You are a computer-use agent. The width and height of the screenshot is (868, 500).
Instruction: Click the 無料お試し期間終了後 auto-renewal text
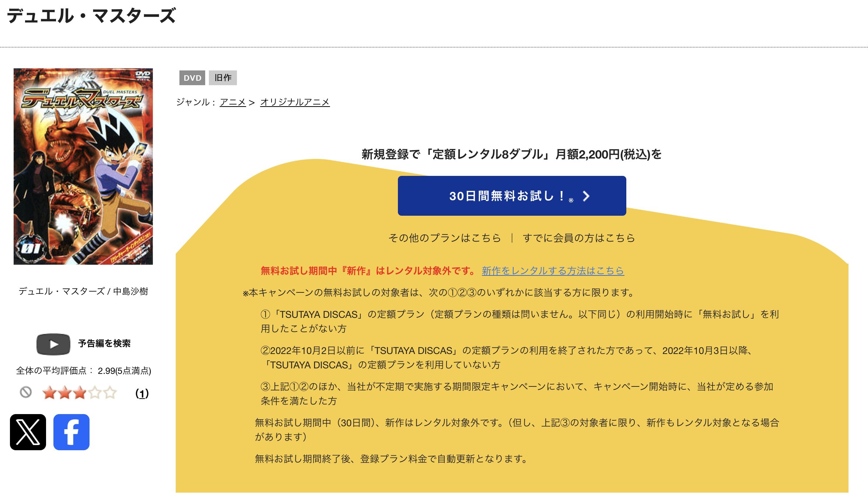click(x=392, y=459)
